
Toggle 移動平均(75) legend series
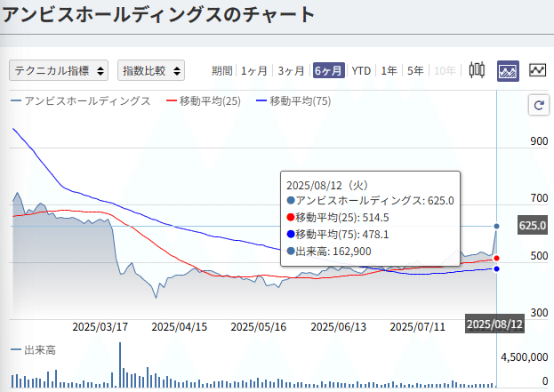coord(293,101)
